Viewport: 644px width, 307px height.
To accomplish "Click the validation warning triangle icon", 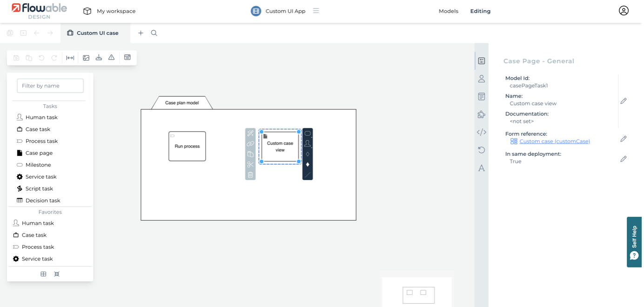I will click(x=111, y=58).
